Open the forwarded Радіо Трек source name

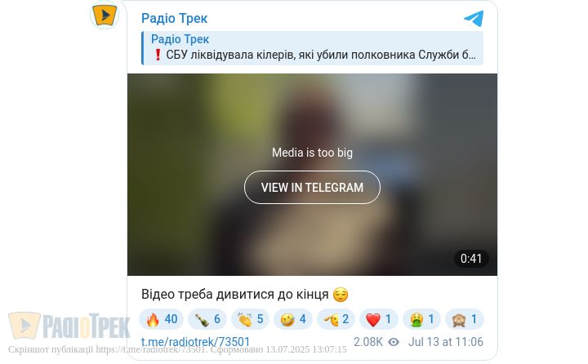tap(180, 39)
